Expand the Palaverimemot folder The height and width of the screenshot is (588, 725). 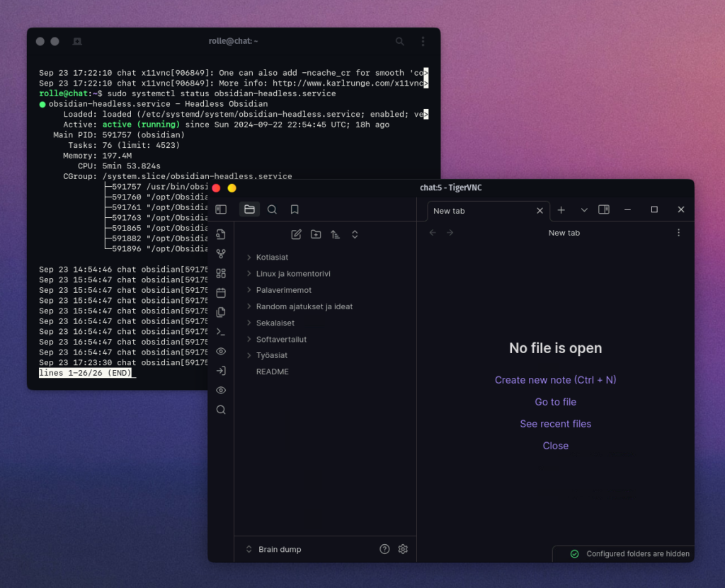[283, 290]
